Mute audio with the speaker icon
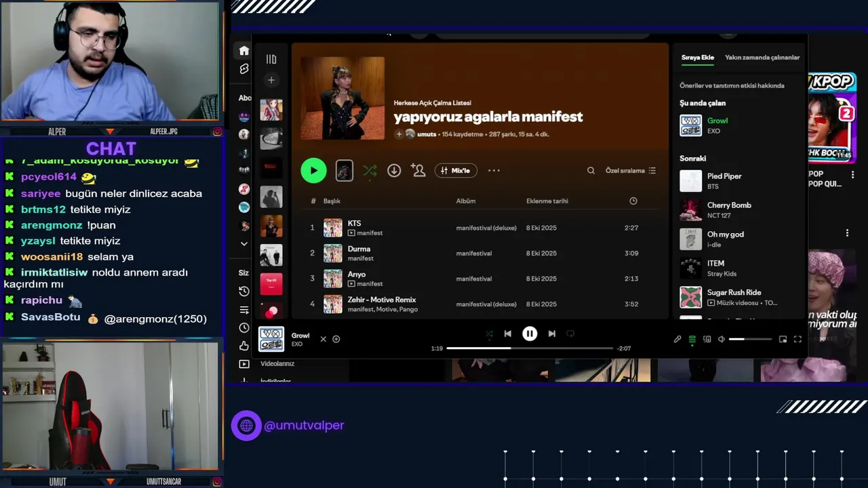The width and height of the screenshot is (868, 488). coord(722,339)
